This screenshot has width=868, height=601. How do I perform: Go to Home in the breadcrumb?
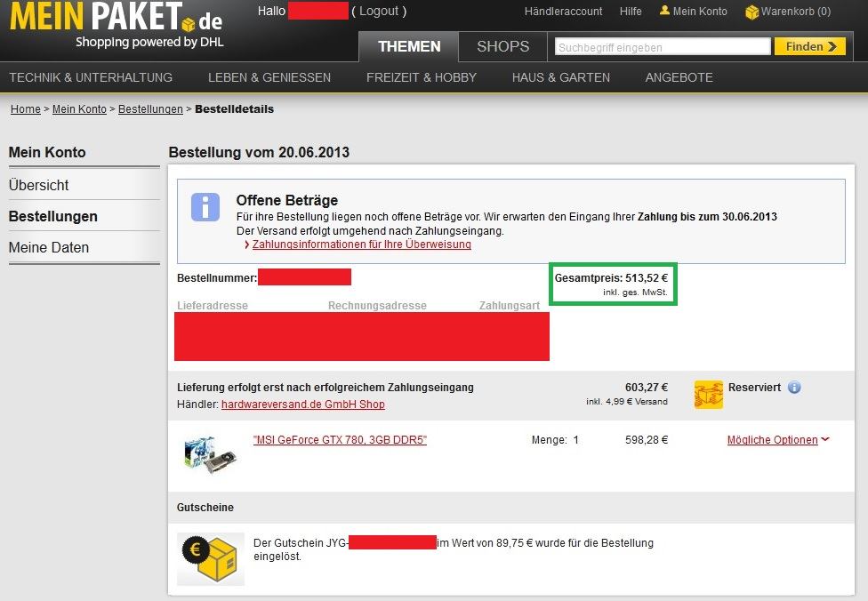tap(26, 109)
